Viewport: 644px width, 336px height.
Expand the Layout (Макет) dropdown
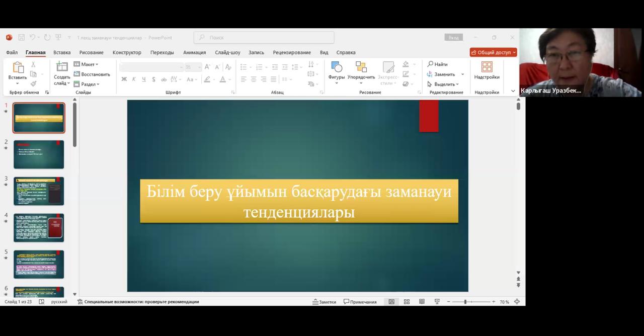tap(87, 64)
